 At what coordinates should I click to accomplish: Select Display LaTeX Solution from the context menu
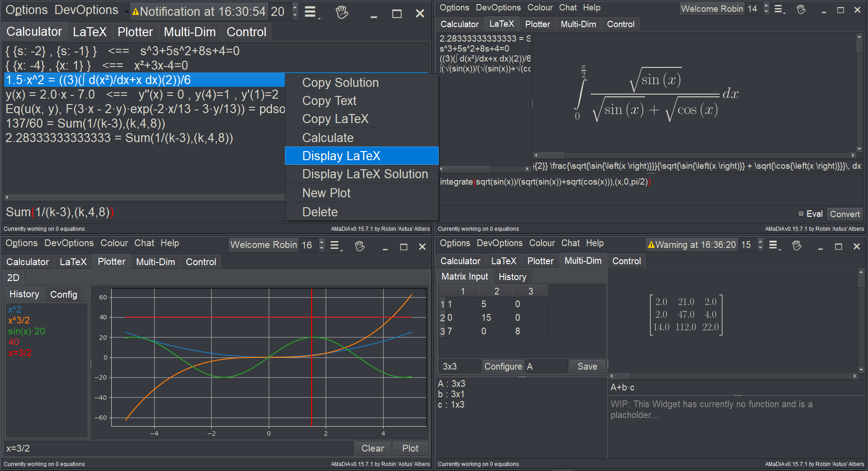pyautogui.click(x=364, y=174)
